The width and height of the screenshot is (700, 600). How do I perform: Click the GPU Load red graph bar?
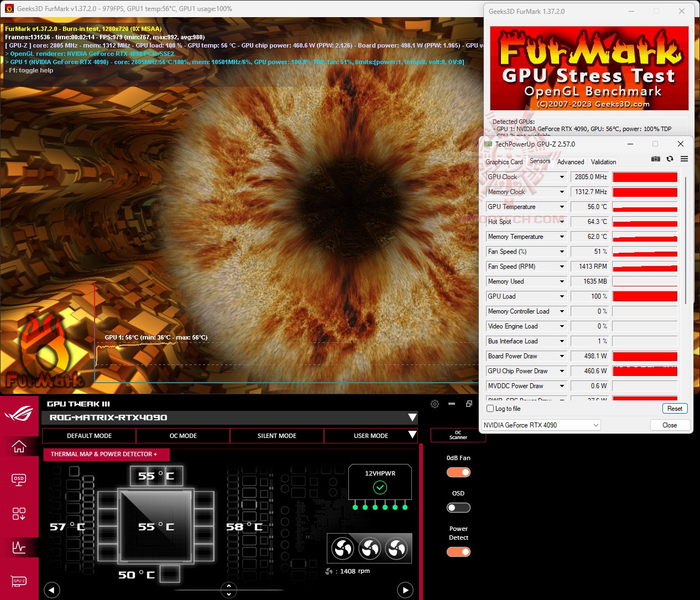645,296
